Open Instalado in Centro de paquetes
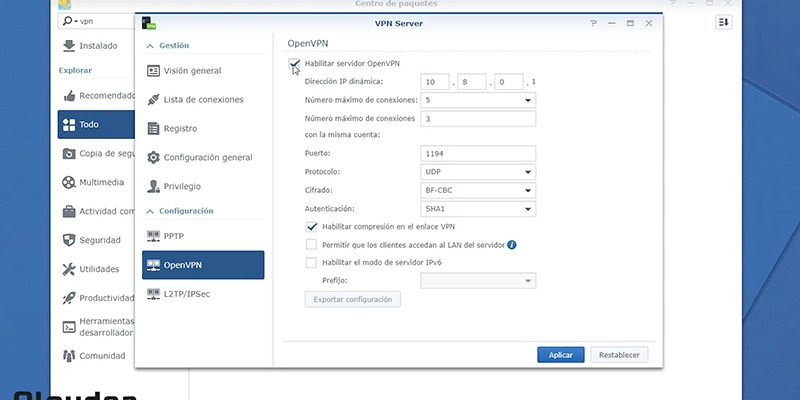This screenshot has height=400, width=800. 96,46
